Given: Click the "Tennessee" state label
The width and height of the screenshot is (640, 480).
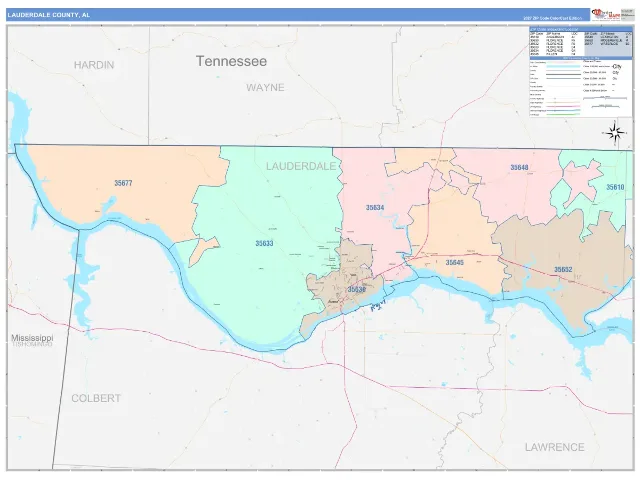Looking at the screenshot, I should (231, 61).
